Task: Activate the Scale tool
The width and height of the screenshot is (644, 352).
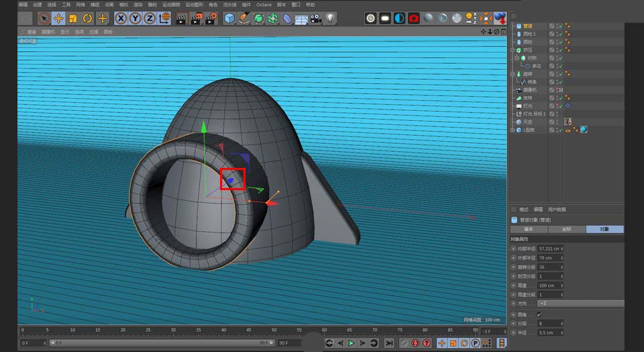Action: click(x=73, y=19)
